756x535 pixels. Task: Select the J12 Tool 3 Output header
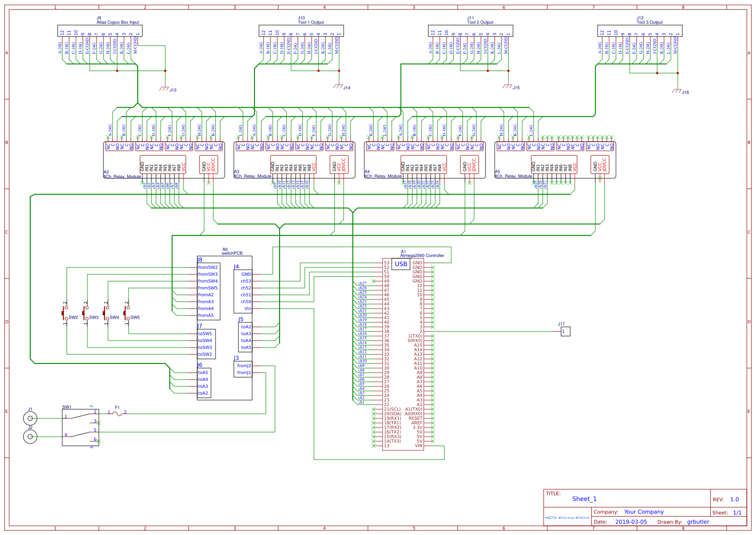click(x=640, y=31)
